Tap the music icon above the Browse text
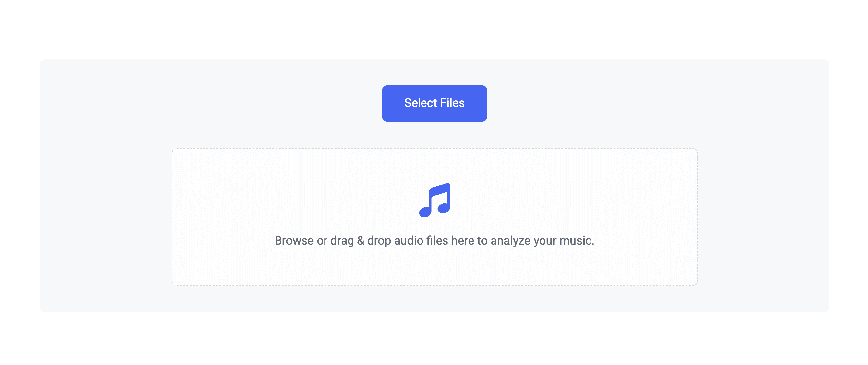 435,200
